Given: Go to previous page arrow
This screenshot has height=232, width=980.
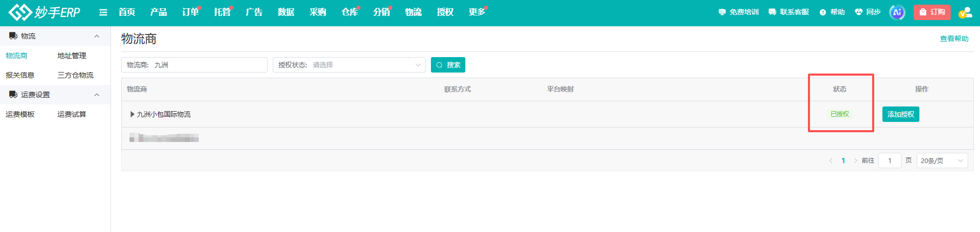Looking at the screenshot, I should click(x=831, y=160).
